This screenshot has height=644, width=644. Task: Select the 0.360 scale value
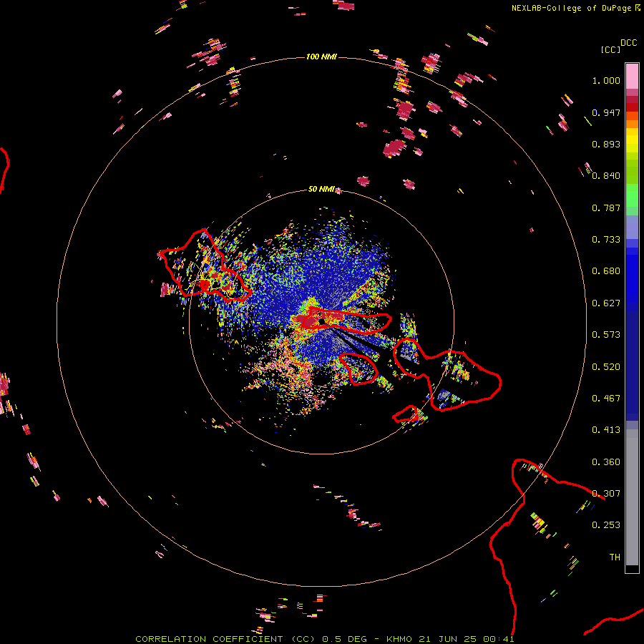point(606,462)
